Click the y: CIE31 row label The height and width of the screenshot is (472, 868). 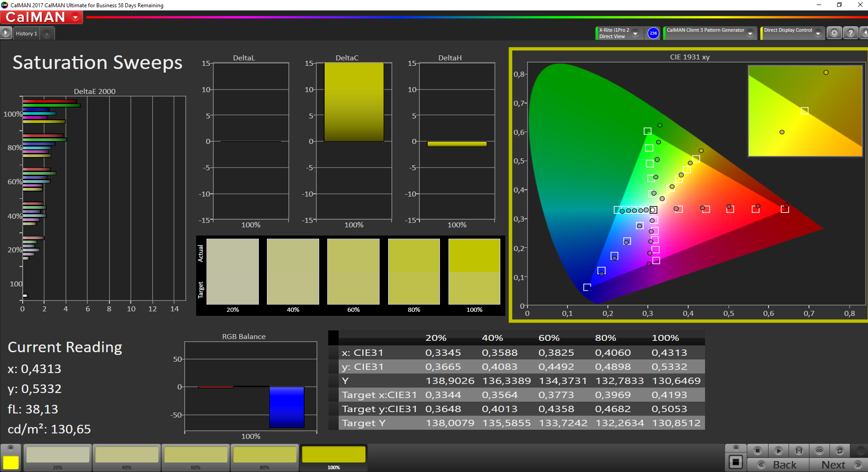(362, 367)
